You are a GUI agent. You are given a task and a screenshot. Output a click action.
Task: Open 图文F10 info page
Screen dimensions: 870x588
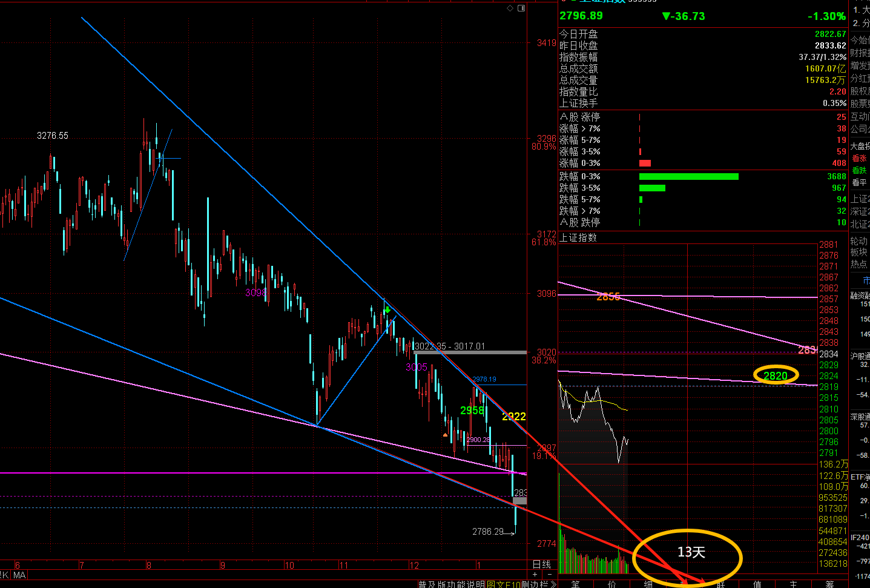(504, 584)
